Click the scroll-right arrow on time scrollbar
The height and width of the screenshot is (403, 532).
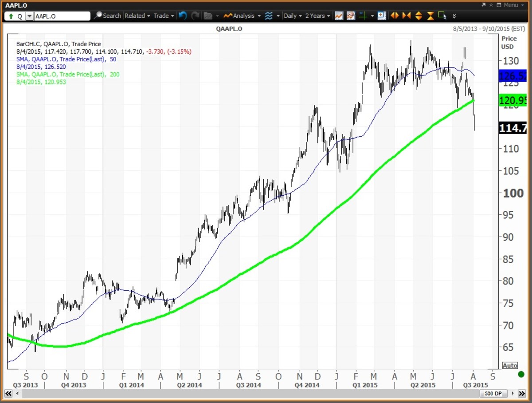[512, 394]
